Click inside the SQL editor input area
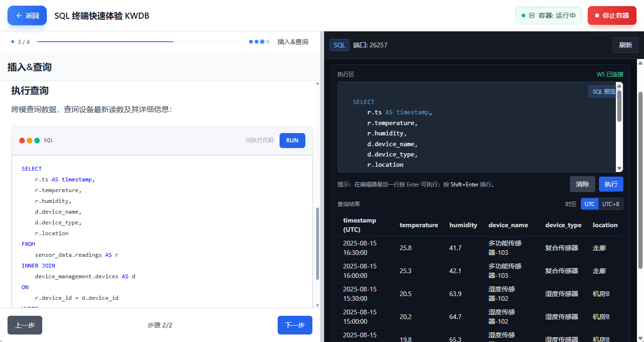The height and width of the screenshot is (342, 644). click(477, 127)
